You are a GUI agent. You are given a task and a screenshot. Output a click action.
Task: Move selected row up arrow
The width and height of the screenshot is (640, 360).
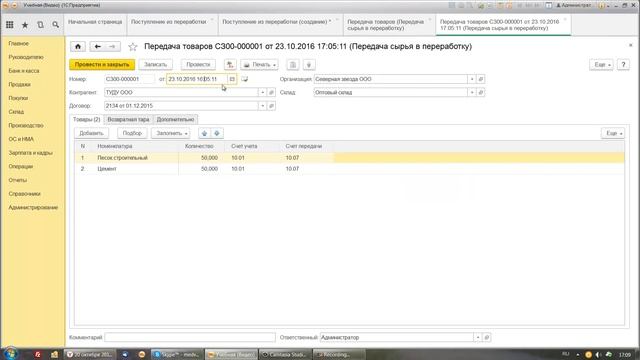click(x=204, y=133)
